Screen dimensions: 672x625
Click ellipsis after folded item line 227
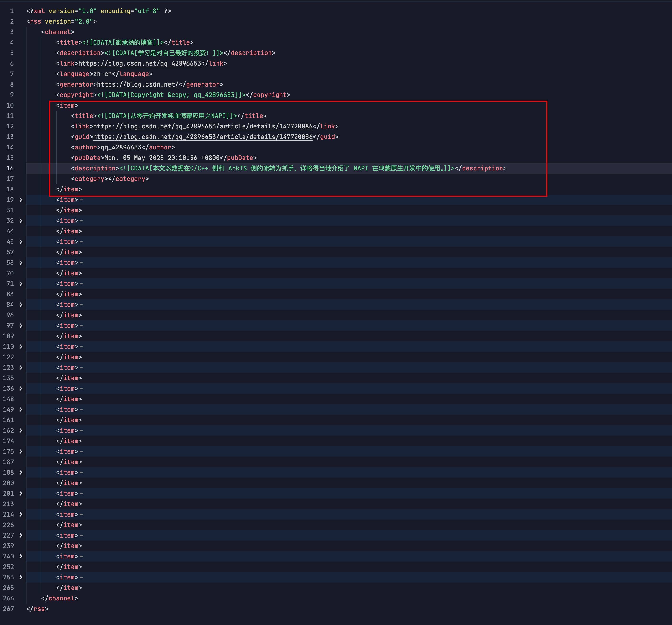pos(82,535)
